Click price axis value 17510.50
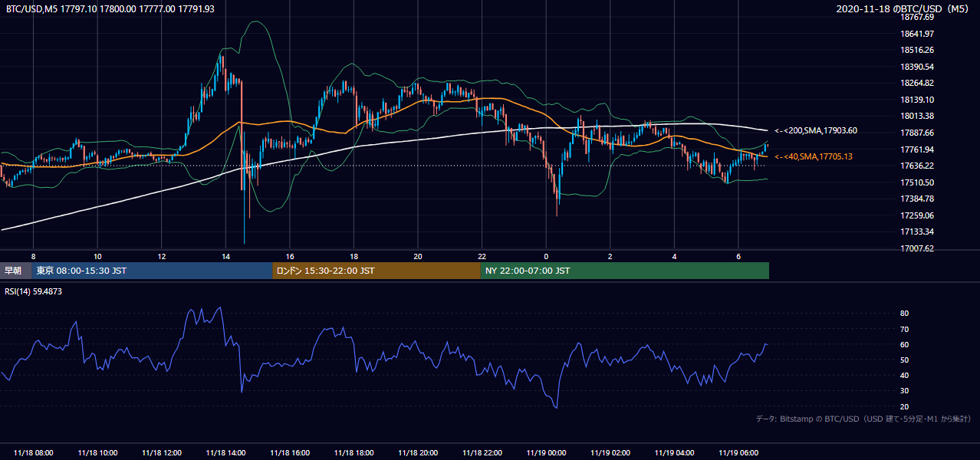 917,182
